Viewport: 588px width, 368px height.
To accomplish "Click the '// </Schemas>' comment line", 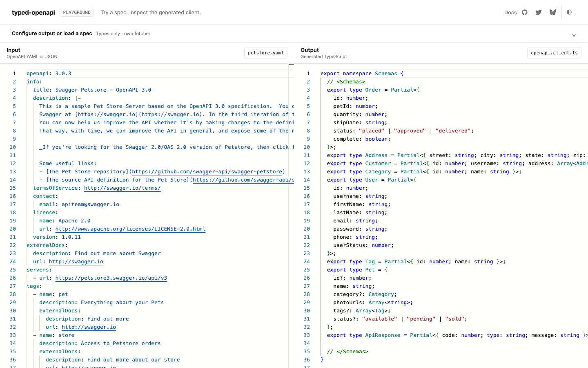I will pyautogui.click(x=347, y=352).
